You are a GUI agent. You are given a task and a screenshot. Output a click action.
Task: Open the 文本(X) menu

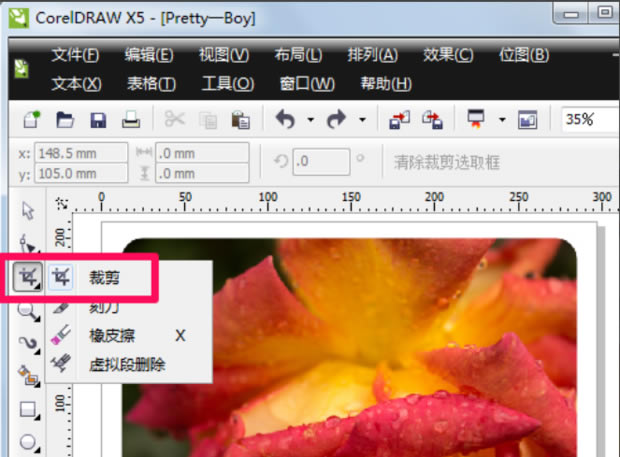76,84
